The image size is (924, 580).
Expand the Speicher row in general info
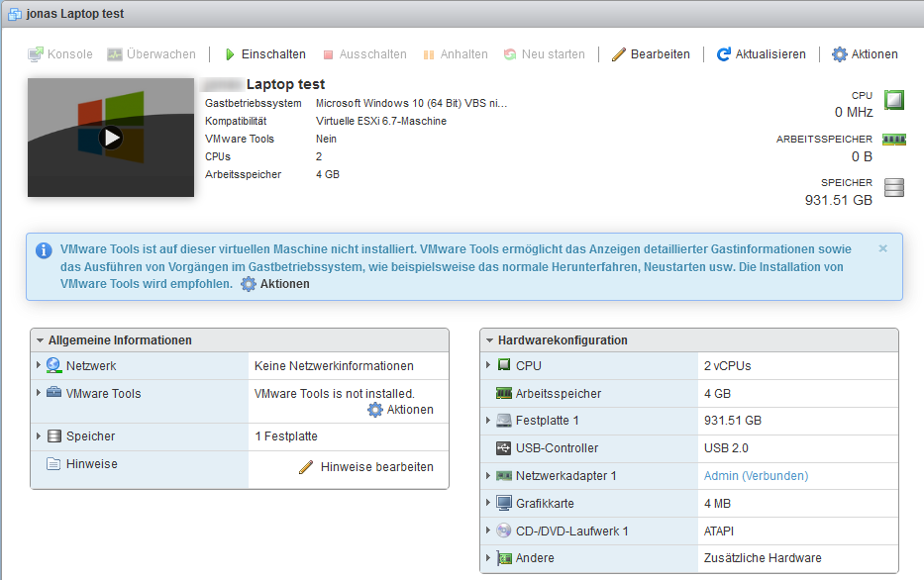pos(38,435)
